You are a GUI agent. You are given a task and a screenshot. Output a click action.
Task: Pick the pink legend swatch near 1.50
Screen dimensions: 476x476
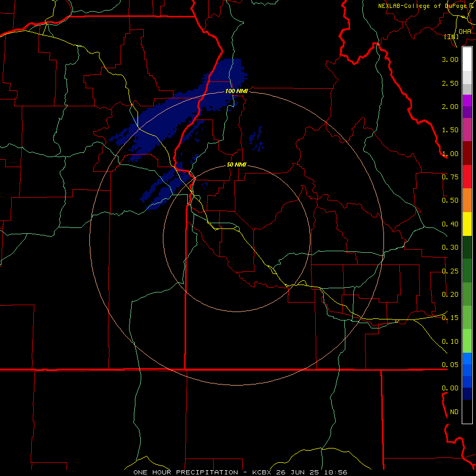(x=467, y=130)
